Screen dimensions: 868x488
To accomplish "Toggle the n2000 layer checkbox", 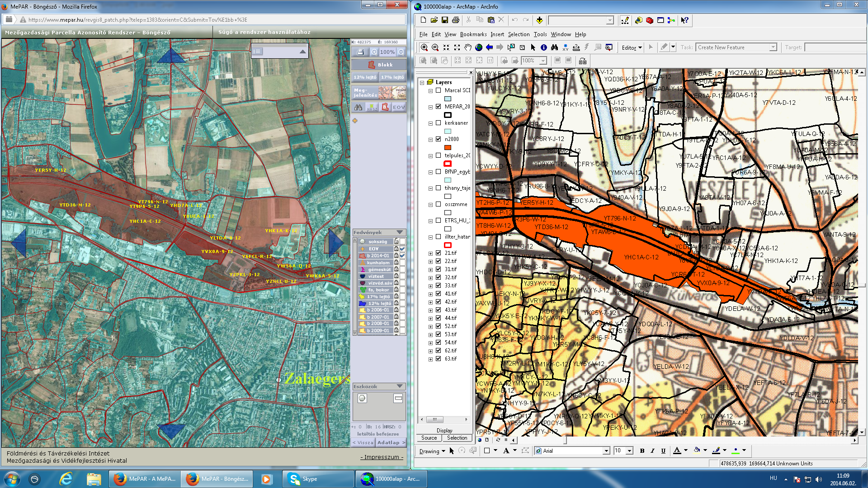I will point(438,139).
